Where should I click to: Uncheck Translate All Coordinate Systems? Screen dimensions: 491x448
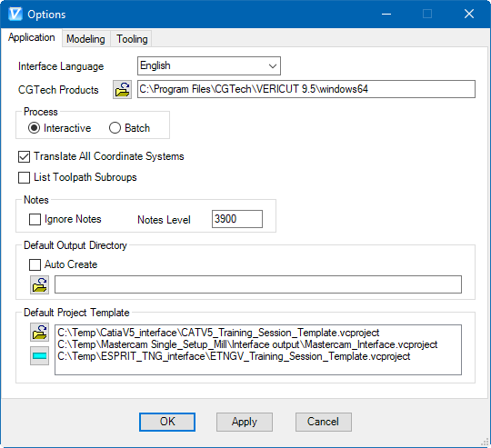click(x=25, y=156)
